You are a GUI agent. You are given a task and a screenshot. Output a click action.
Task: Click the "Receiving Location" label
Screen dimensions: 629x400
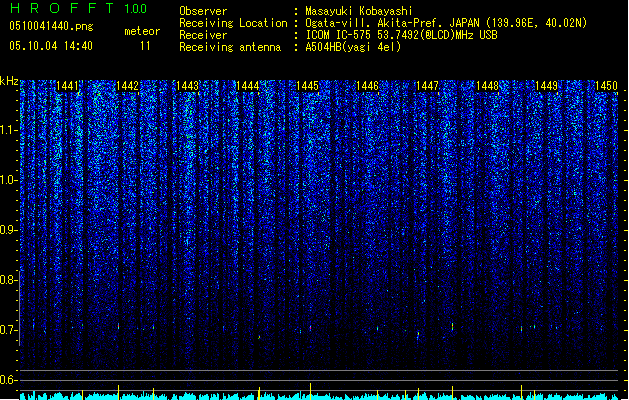click(233, 23)
